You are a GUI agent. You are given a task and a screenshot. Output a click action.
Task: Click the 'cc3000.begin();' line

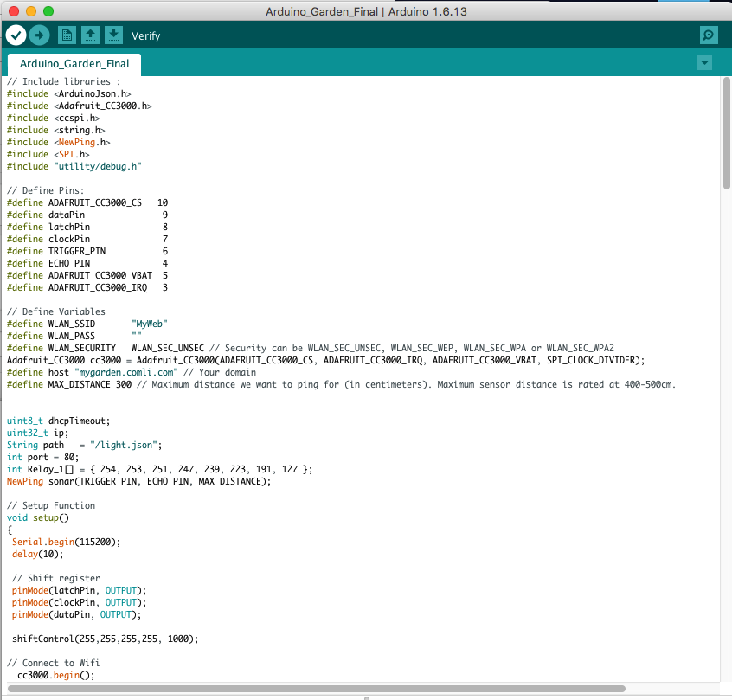(56, 676)
